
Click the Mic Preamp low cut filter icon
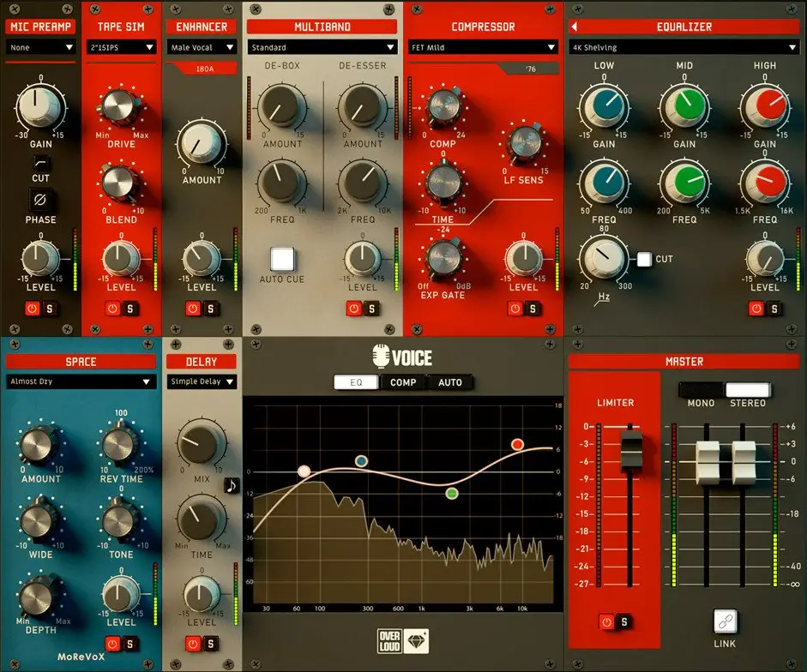click(40, 163)
